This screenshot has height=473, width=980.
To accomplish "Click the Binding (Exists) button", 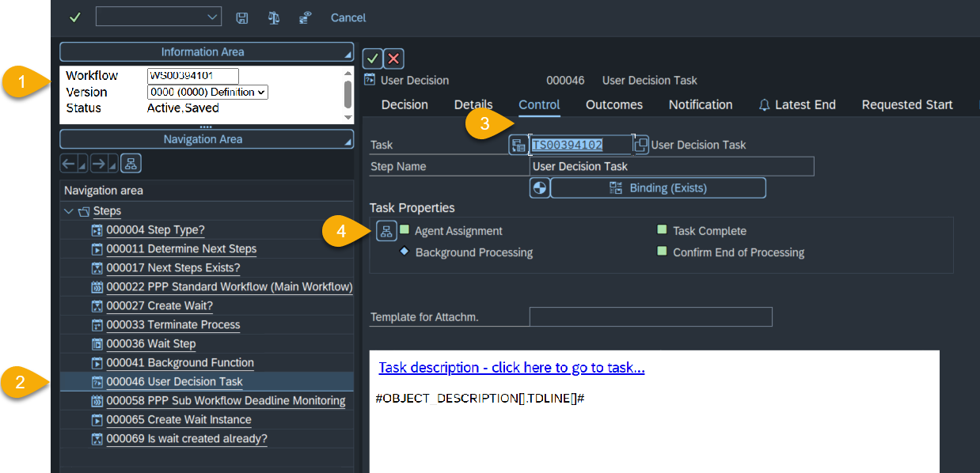I will [x=658, y=188].
